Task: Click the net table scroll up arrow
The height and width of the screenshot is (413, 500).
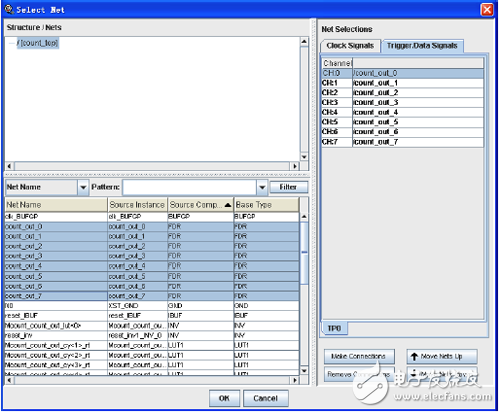Action: (x=304, y=217)
